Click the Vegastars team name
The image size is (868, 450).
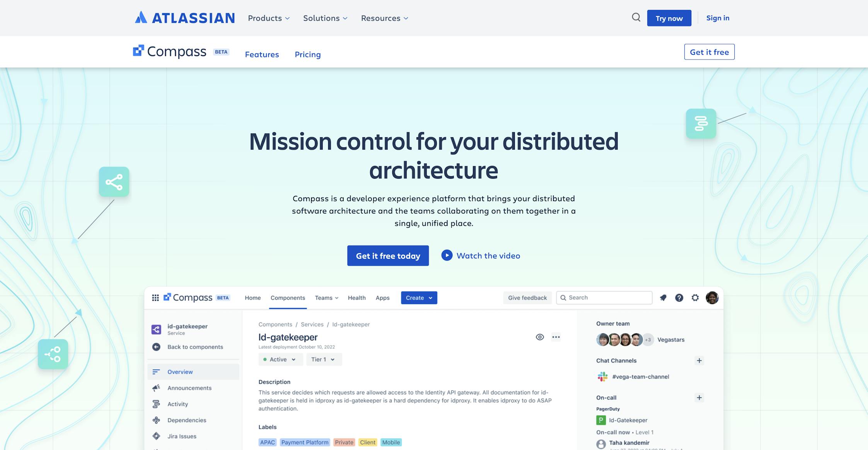[x=671, y=340]
